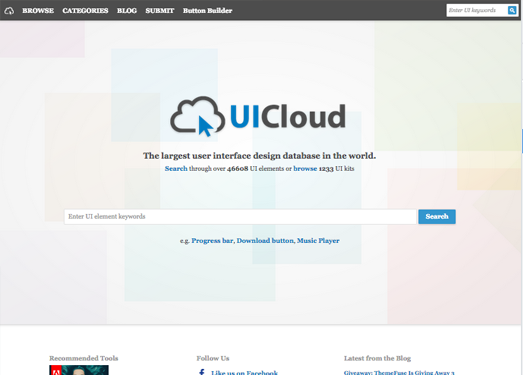Click the 'Recommended Tools' heading
This screenshot has height=375, width=523.
(84, 358)
